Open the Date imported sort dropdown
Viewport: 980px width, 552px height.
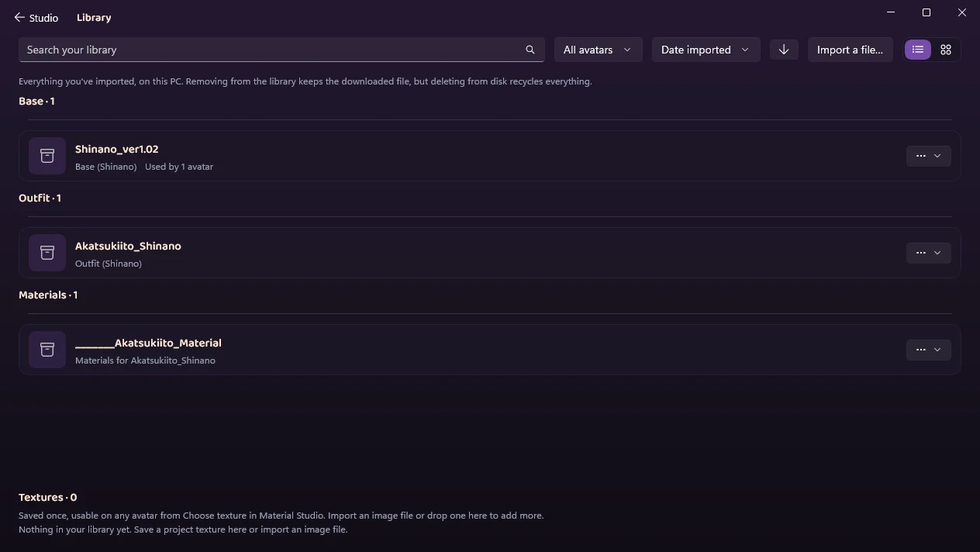click(x=706, y=50)
